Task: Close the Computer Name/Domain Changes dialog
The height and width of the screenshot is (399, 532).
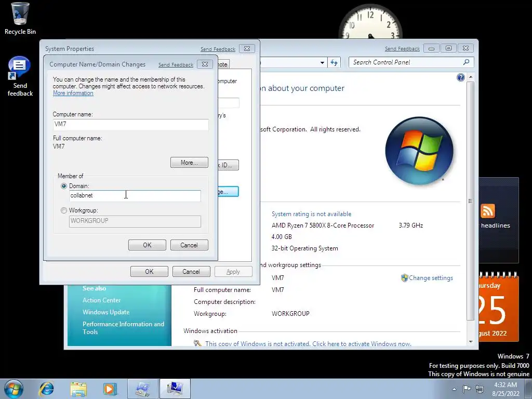Action: point(205,64)
